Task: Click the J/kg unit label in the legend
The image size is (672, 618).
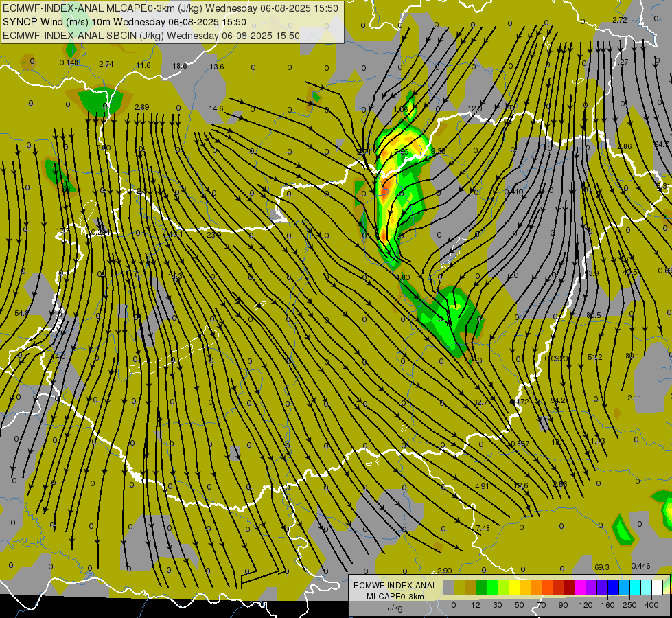Action: coord(395,608)
